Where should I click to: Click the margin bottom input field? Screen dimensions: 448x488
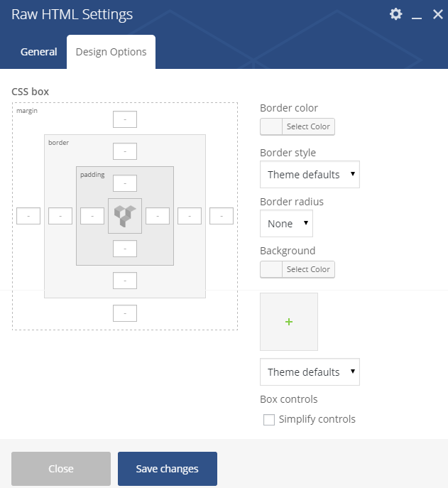[125, 313]
